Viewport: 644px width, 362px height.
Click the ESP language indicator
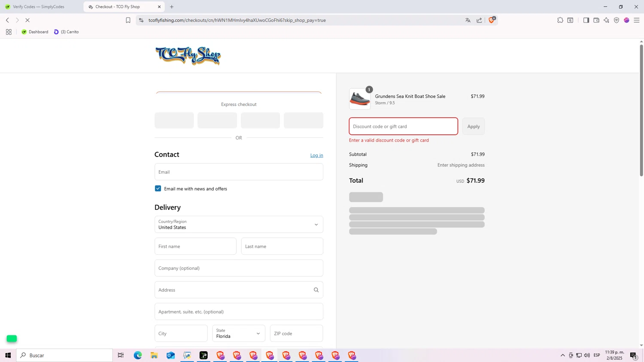pyautogui.click(x=597, y=355)
